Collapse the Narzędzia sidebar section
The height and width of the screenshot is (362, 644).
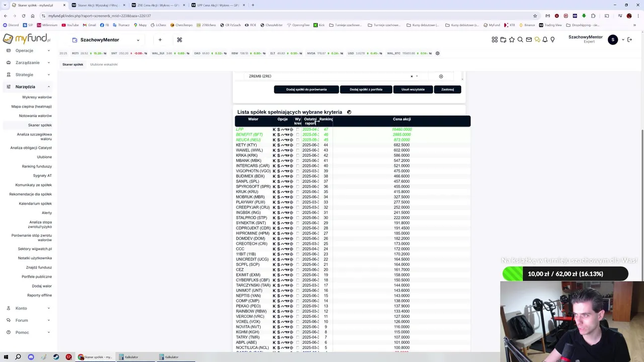(x=28, y=86)
